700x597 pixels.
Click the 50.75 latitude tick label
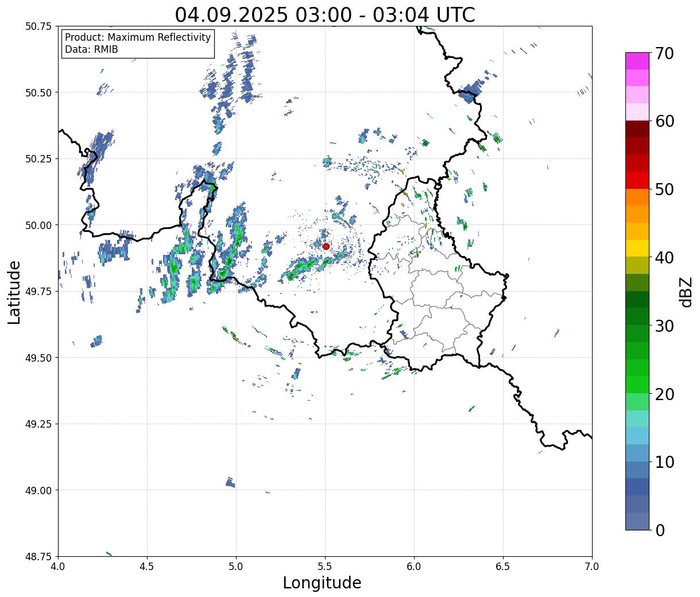pos(38,26)
